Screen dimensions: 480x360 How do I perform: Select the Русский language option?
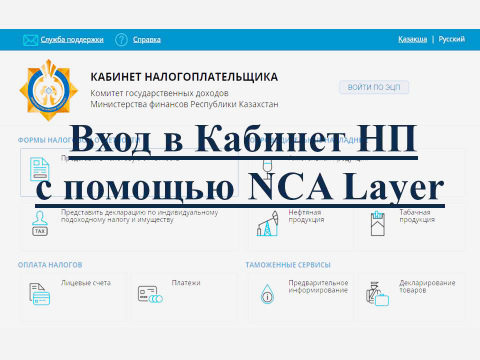pyautogui.click(x=452, y=39)
